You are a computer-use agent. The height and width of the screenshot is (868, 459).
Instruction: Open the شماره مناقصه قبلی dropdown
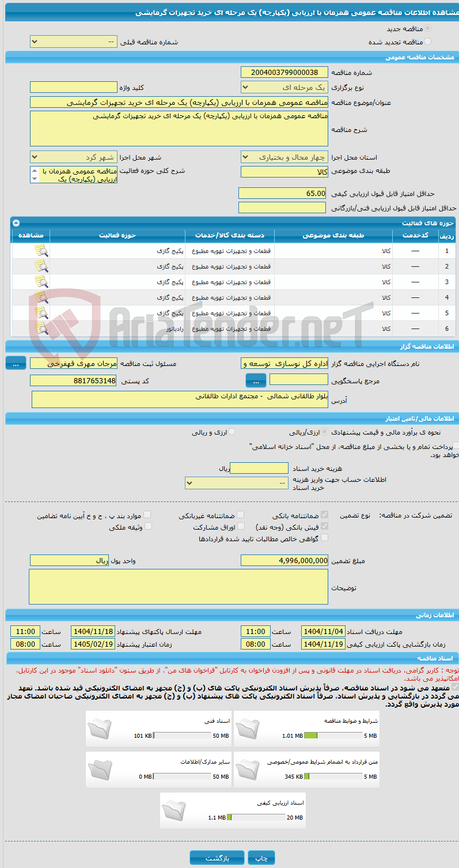tap(73, 42)
